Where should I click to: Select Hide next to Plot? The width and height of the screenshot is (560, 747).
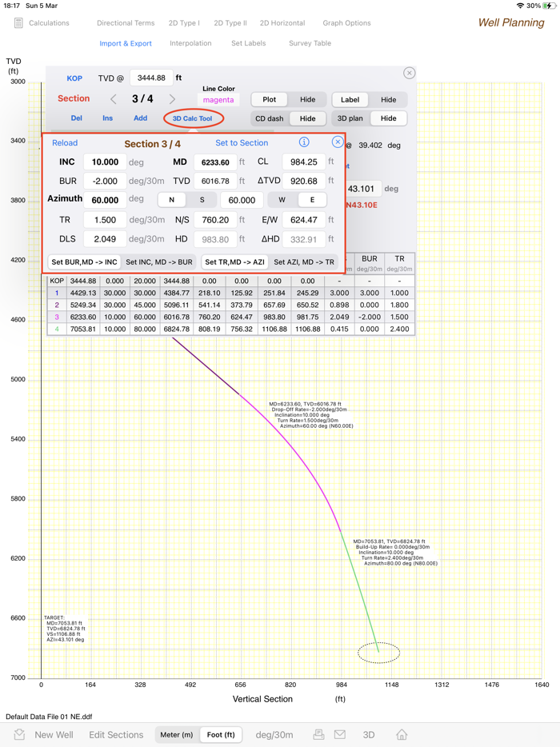[307, 99]
